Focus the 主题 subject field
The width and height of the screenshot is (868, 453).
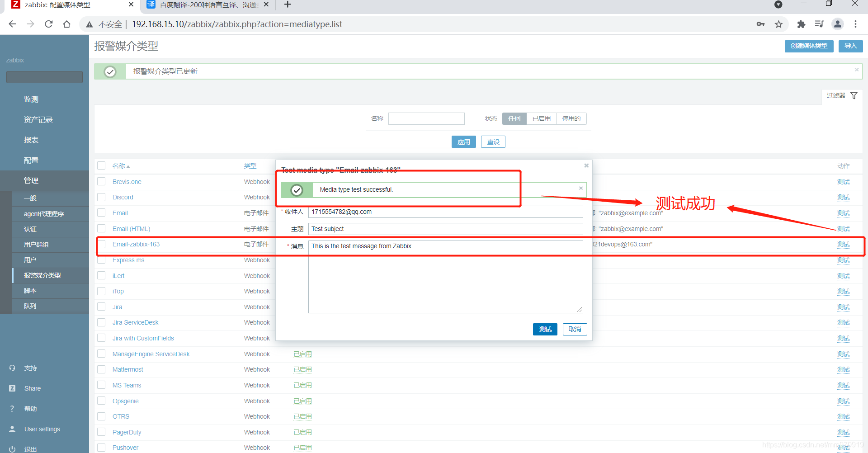tap(446, 229)
